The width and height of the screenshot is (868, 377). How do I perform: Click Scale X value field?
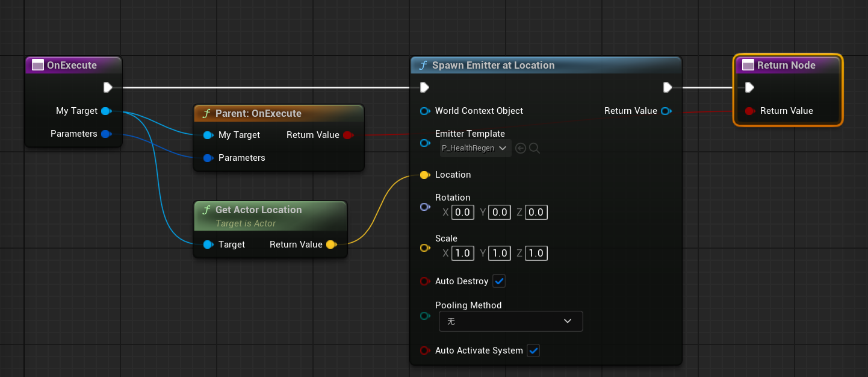463,253
